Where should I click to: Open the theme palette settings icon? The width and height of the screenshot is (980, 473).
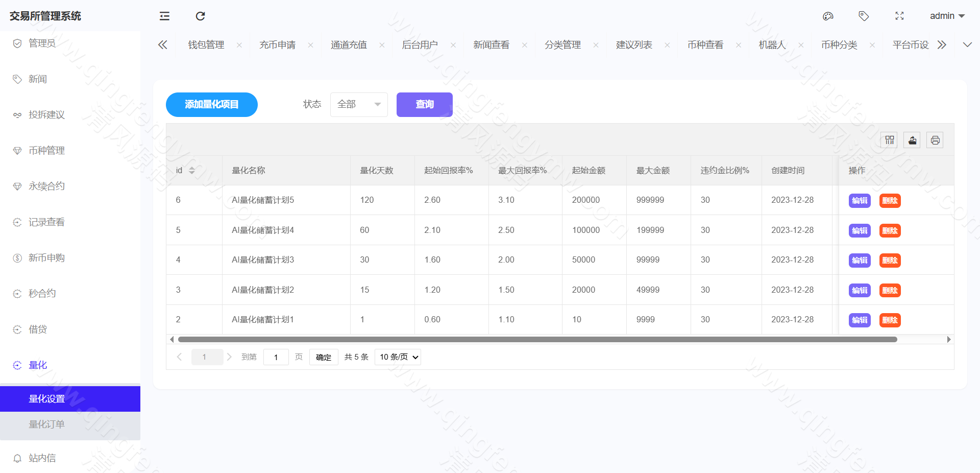(828, 16)
